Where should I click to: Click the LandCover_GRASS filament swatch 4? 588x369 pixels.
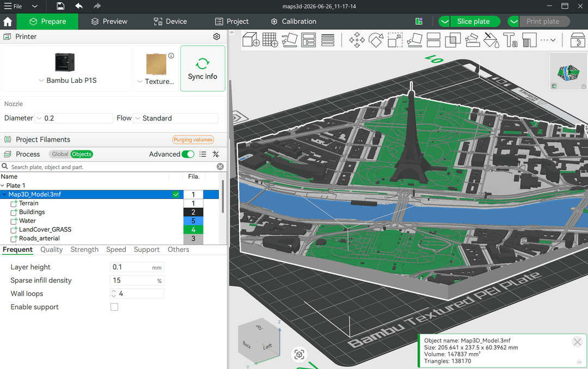click(193, 229)
